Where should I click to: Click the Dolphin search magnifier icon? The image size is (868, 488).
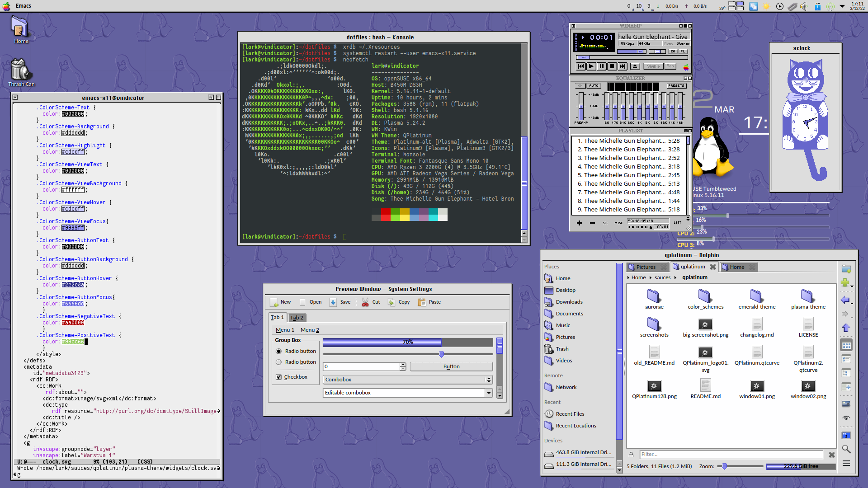[846, 449]
